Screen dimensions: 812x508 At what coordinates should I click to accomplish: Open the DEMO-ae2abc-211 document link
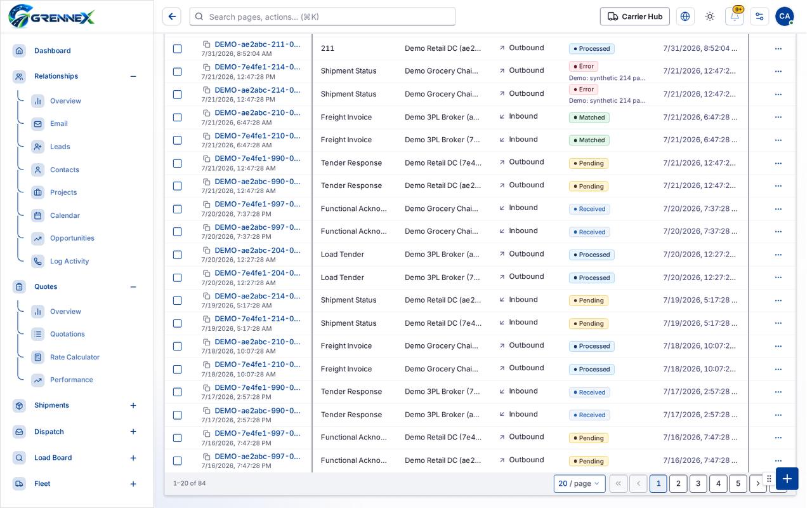(258, 44)
